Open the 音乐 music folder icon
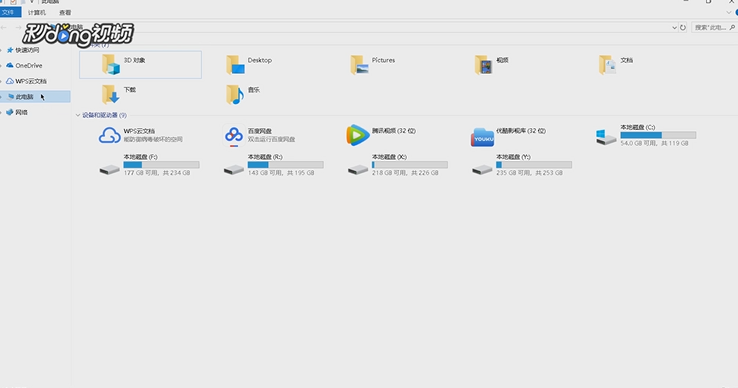The image size is (738, 388). (235, 94)
